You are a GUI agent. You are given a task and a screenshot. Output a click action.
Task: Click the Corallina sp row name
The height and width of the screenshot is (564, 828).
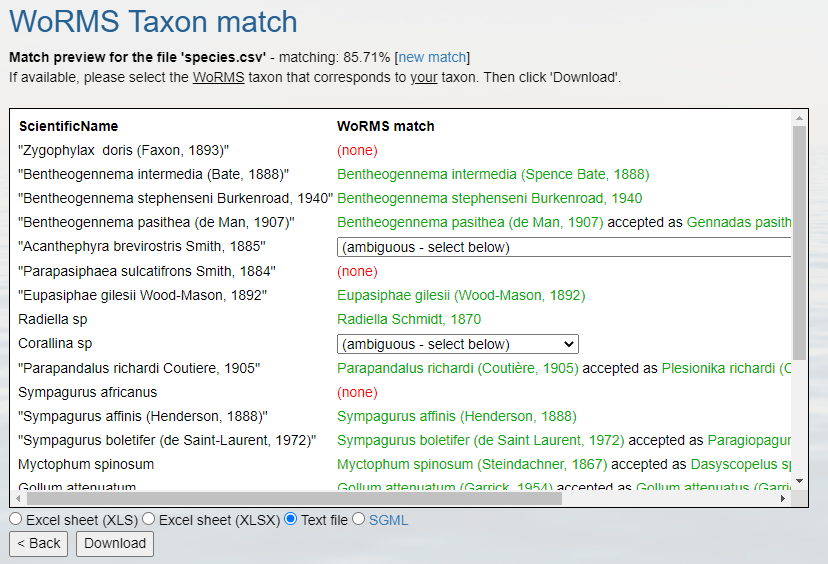55,344
